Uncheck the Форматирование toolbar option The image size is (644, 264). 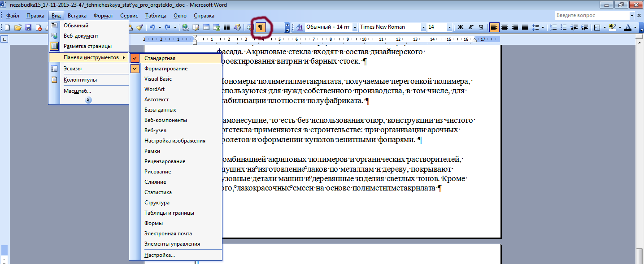point(175,69)
